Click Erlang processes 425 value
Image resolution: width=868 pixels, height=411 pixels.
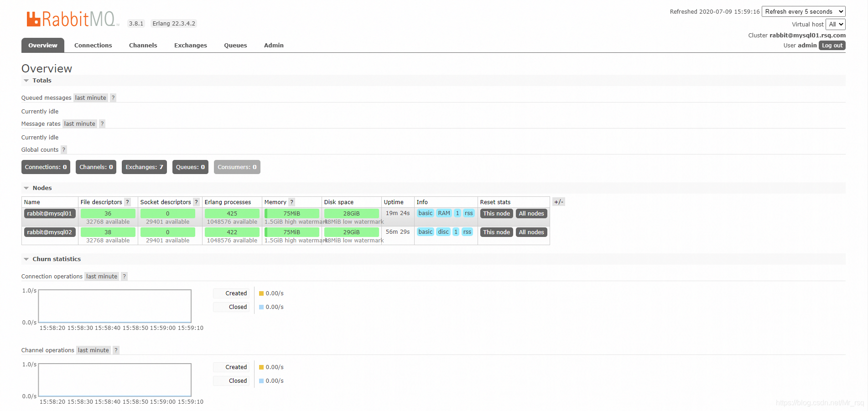pos(232,213)
